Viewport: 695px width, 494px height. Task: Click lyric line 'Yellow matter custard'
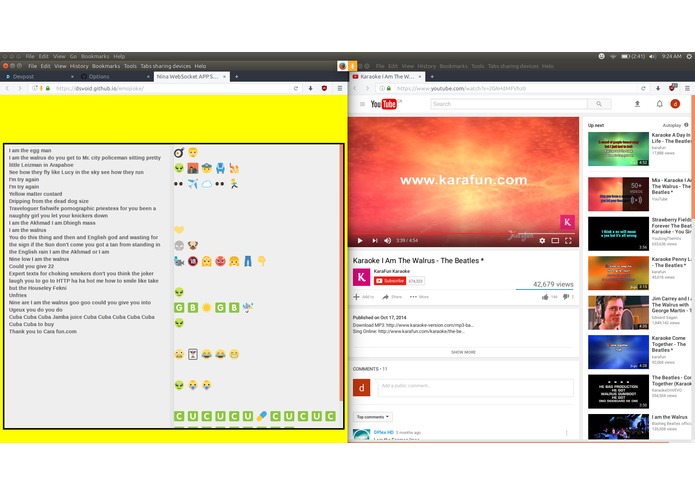click(35, 194)
